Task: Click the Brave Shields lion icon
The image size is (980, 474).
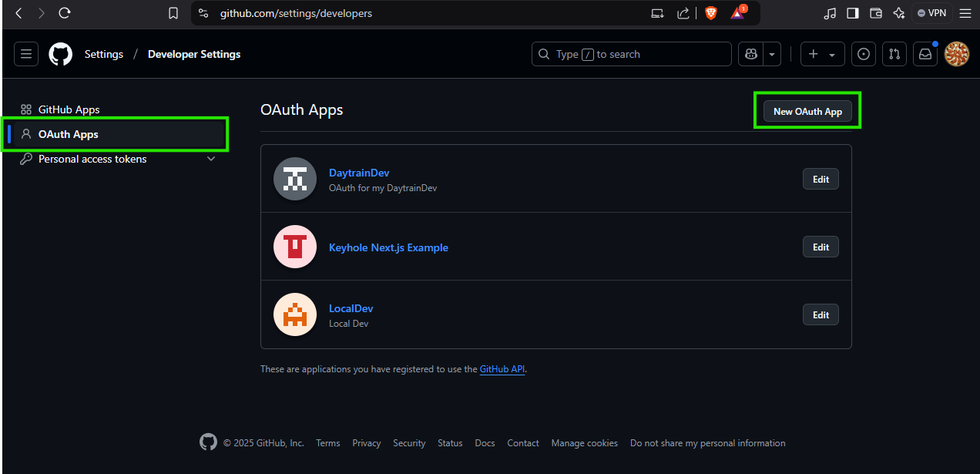Action: (710, 13)
